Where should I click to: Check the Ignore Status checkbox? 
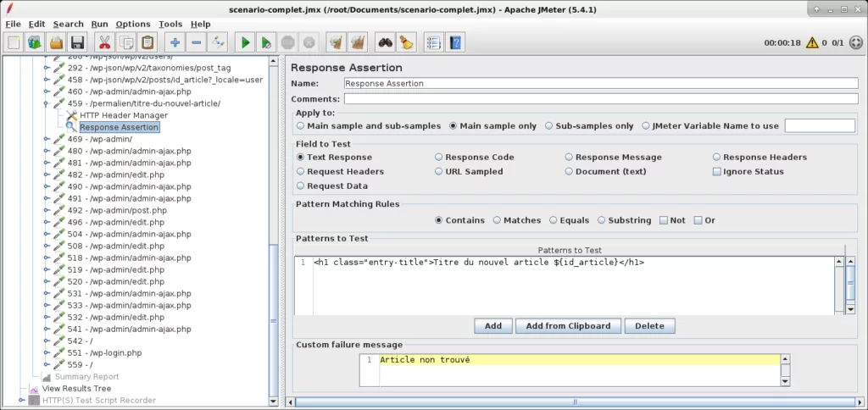point(717,171)
